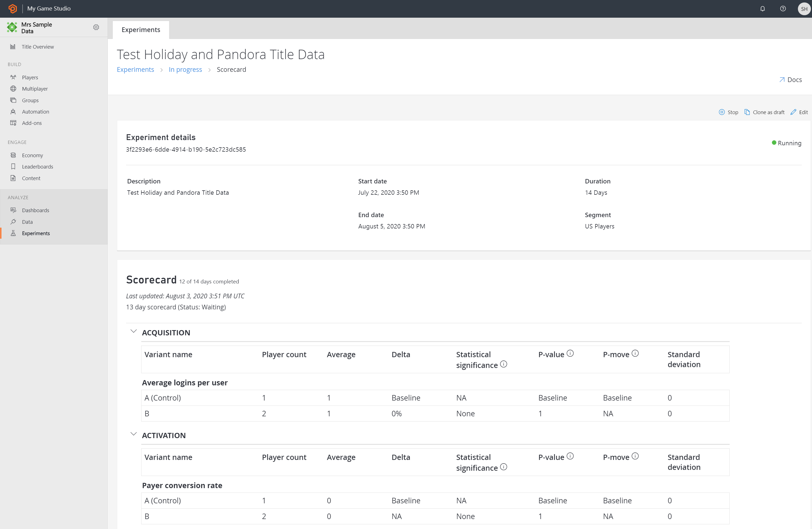Select the Multiplayer sidebar icon
Viewport: 812px width, 529px height.
pos(13,88)
